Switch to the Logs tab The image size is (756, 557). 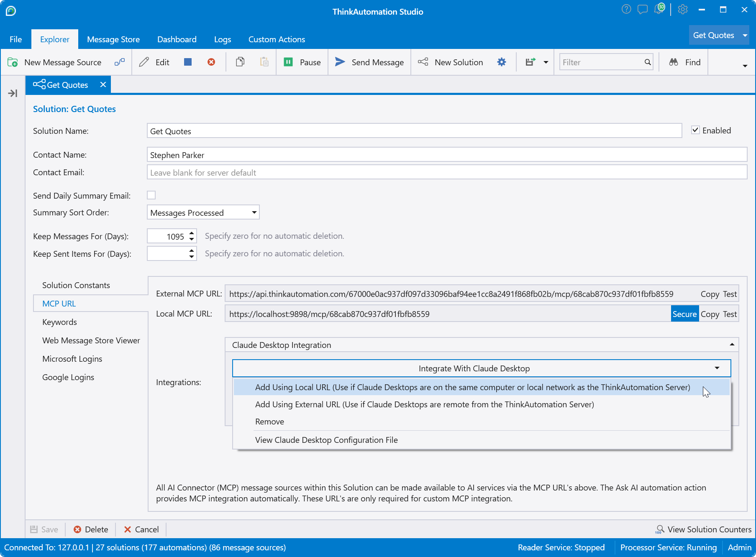coord(223,39)
